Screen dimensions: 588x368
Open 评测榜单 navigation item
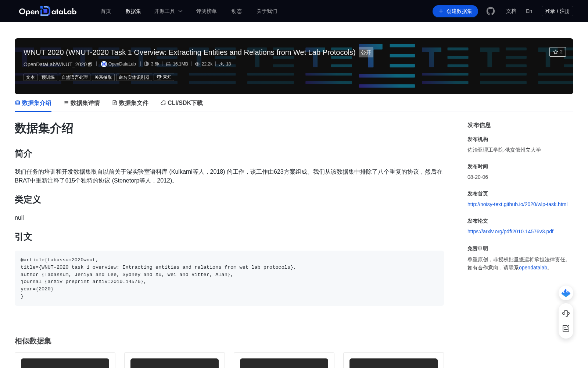point(207,11)
